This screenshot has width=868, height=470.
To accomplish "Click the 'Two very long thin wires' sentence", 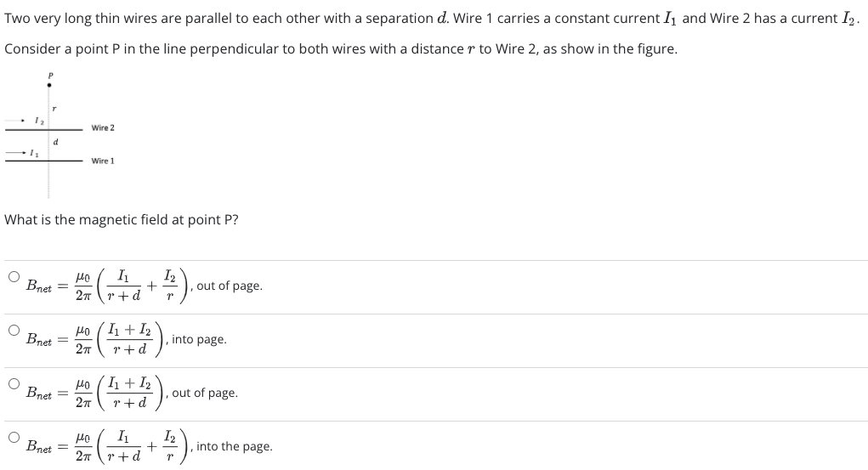I will [x=432, y=18].
